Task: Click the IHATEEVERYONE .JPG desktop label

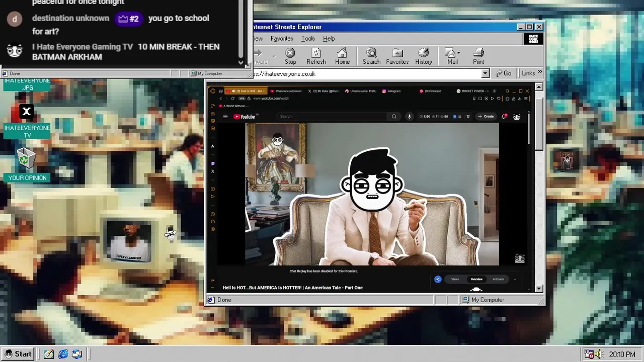Action: point(27,84)
